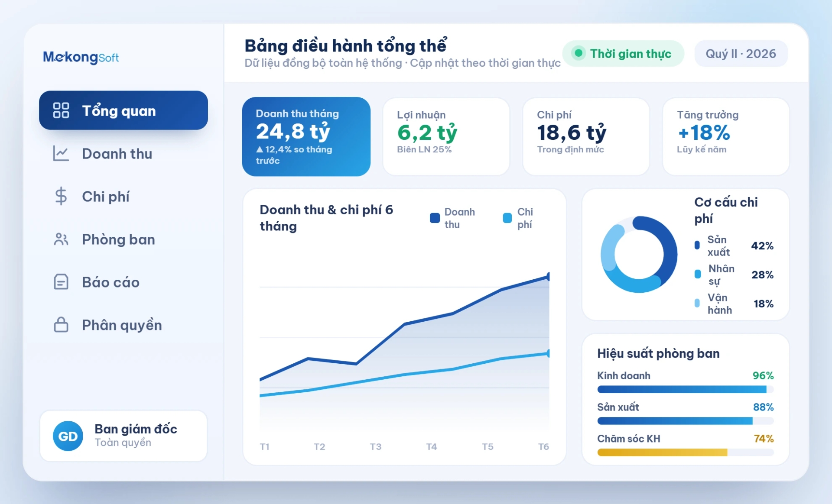This screenshot has width=832, height=504.
Task: Click the MekongSoft logo
Action: tap(81, 57)
